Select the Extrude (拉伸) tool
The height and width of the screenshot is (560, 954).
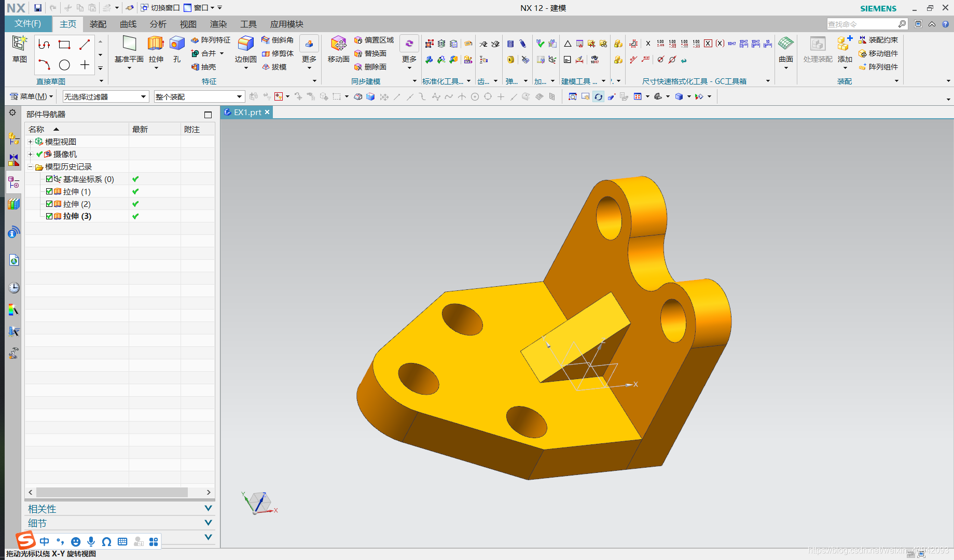point(156,49)
